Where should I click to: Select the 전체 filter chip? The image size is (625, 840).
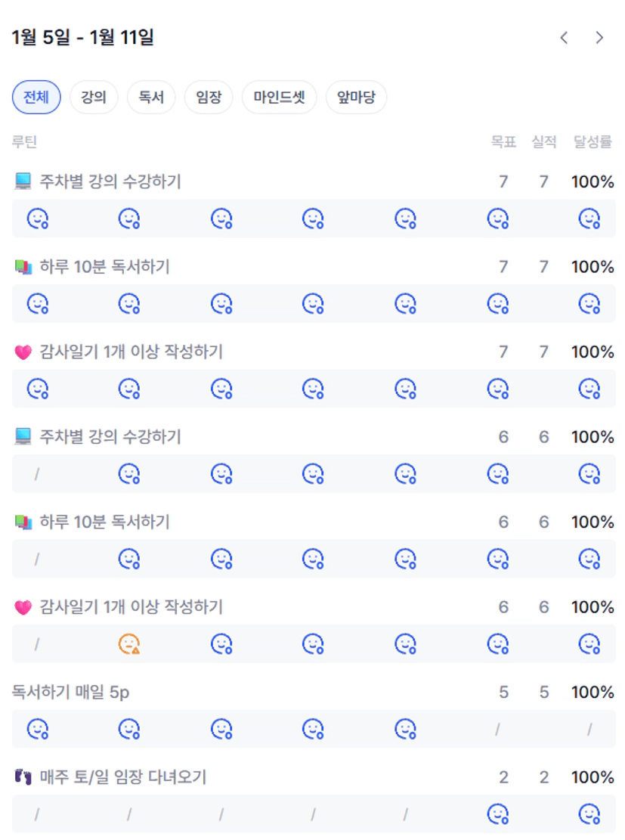36,98
